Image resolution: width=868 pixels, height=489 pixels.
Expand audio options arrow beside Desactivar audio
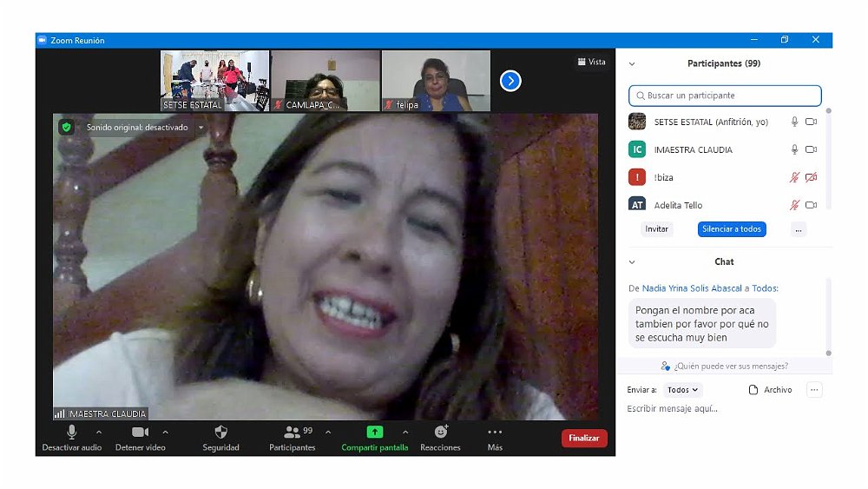tap(98, 432)
